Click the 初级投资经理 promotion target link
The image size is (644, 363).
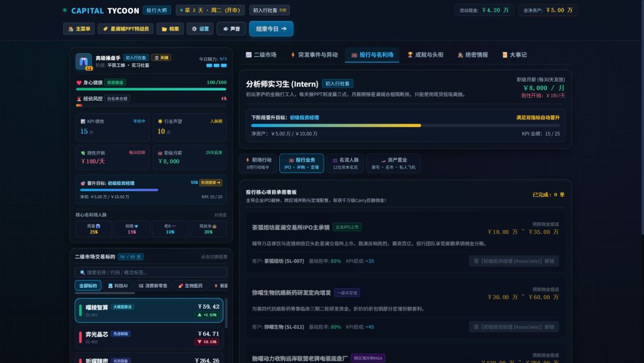pyautogui.click(x=304, y=118)
